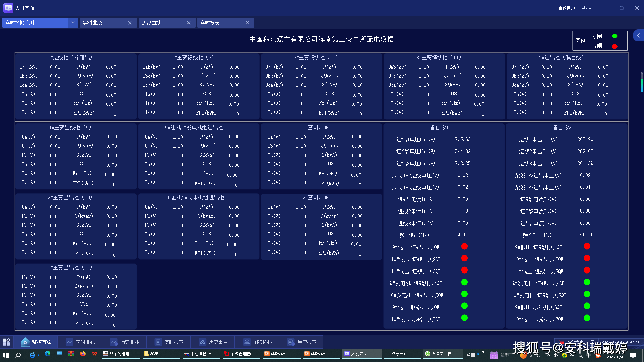This screenshot has height=362, width=644.
Task: Expand the side panel arrow at right edge
Action: 638,35
